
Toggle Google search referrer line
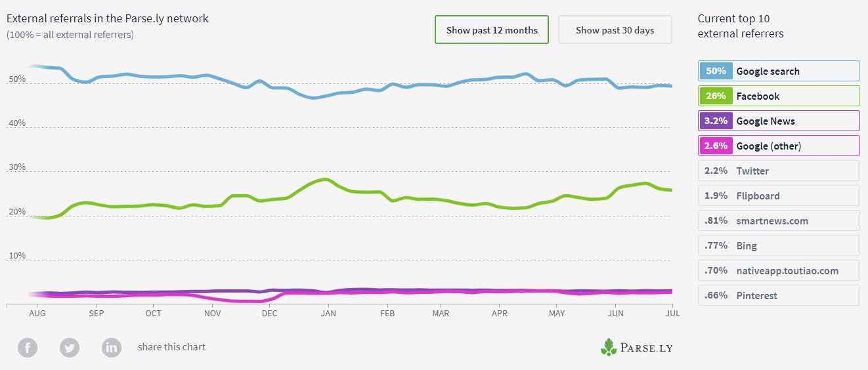click(x=779, y=71)
